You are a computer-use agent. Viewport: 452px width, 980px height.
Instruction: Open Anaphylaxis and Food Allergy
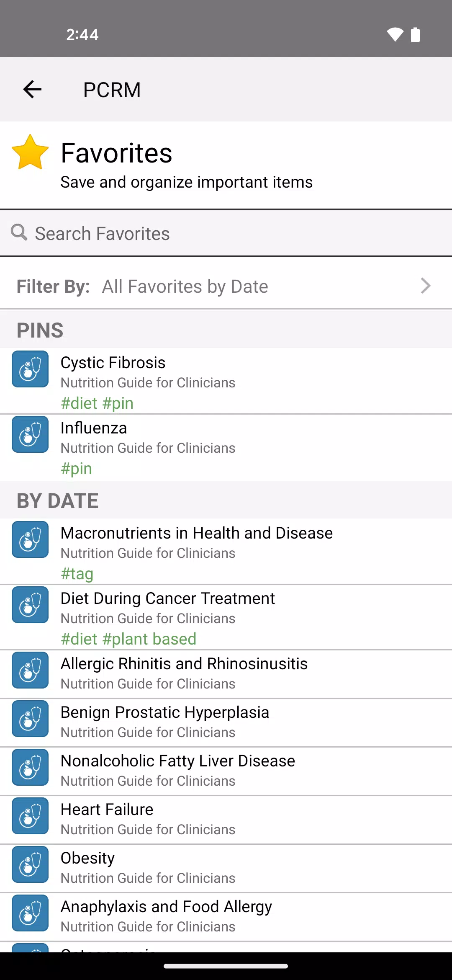pos(226,917)
